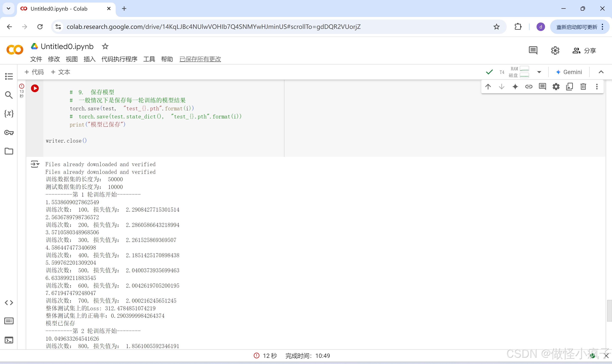Expand the runtime resources dropdown arrow
This screenshot has width=612, height=364.
click(x=539, y=72)
